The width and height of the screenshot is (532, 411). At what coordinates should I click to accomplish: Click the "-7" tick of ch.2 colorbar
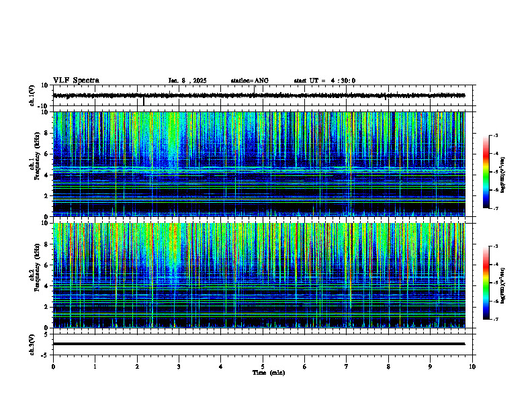(496, 320)
